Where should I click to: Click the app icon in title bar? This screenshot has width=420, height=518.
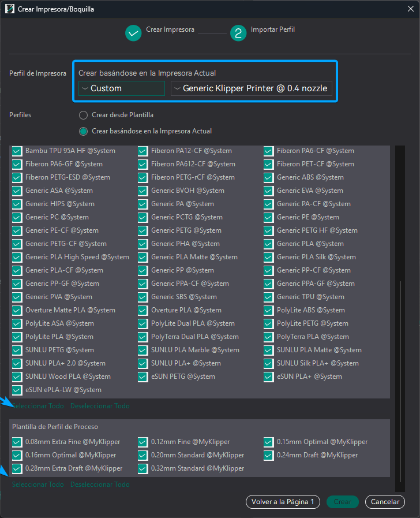click(x=10, y=9)
